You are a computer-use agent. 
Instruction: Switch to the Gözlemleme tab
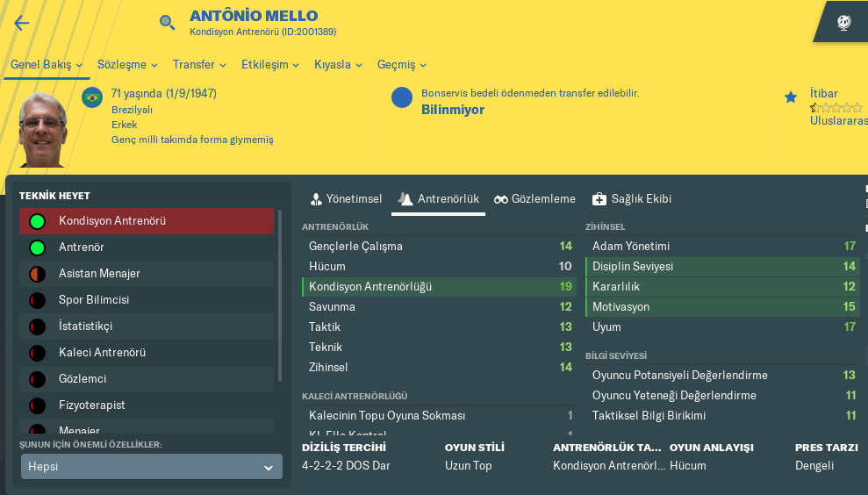534,199
